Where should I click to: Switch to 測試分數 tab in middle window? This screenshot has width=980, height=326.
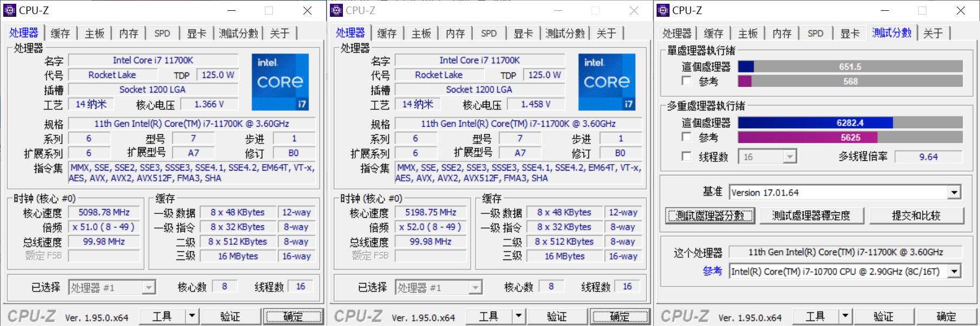pos(565,34)
